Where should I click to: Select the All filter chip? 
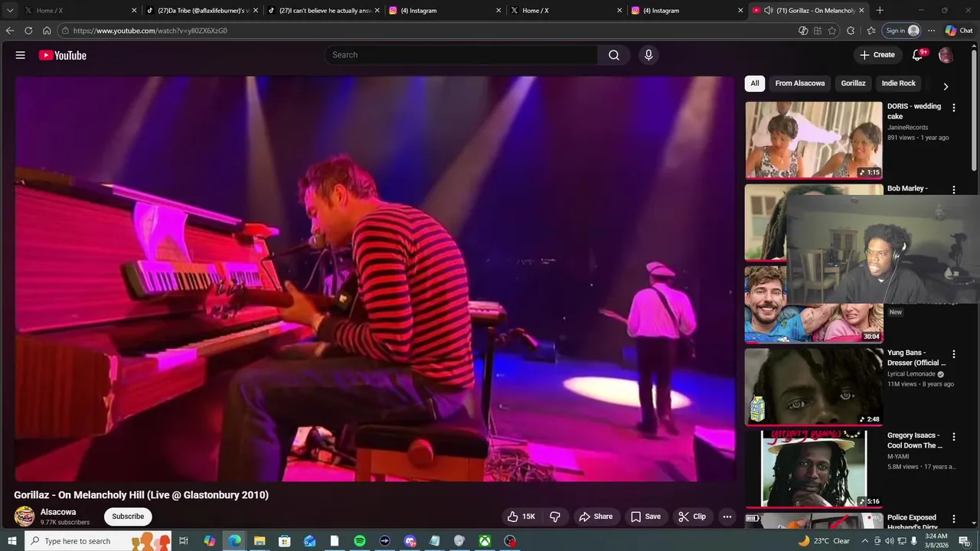755,83
